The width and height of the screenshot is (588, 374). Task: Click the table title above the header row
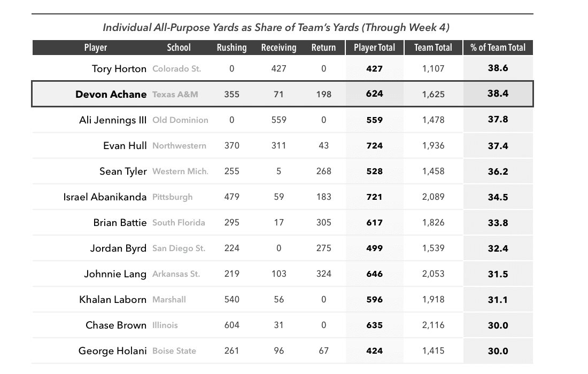(276, 27)
